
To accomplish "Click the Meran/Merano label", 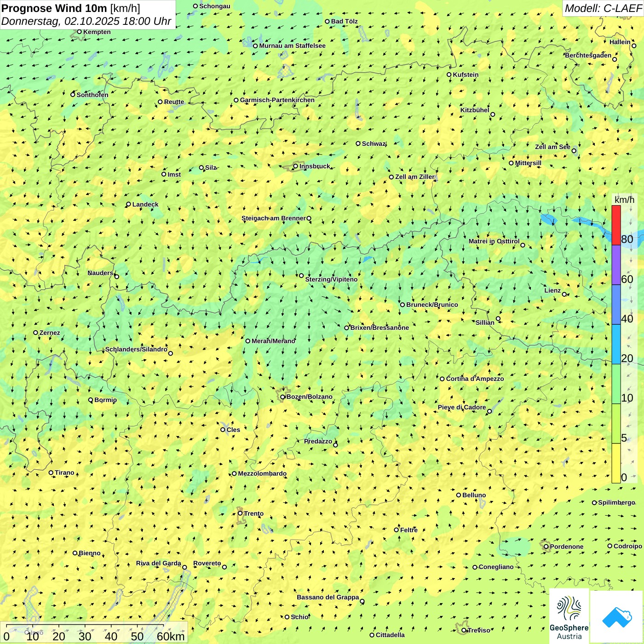I will pyautogui.click(x=273, y=341).
